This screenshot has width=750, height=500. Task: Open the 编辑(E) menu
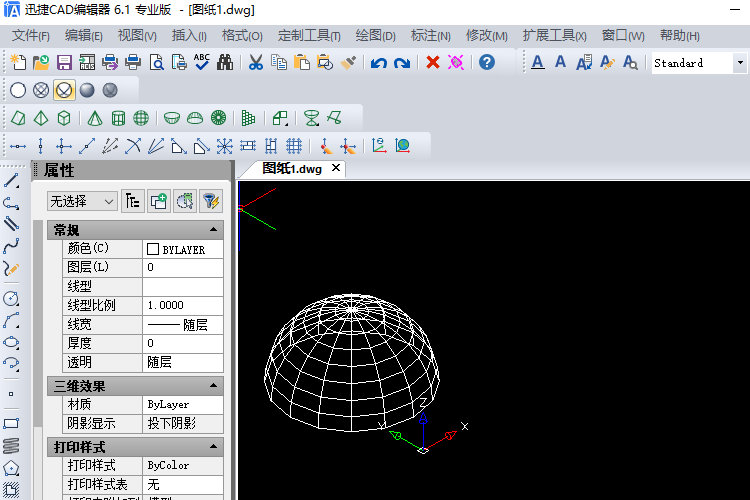tap(84, 36)
